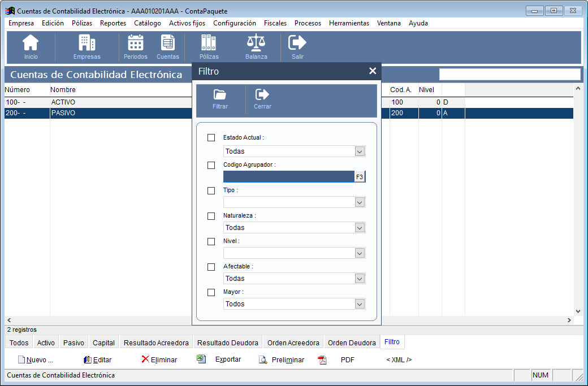This screenshot has width=588, height=386.
Task: Click PDF file icon
Action: (322, 360)
